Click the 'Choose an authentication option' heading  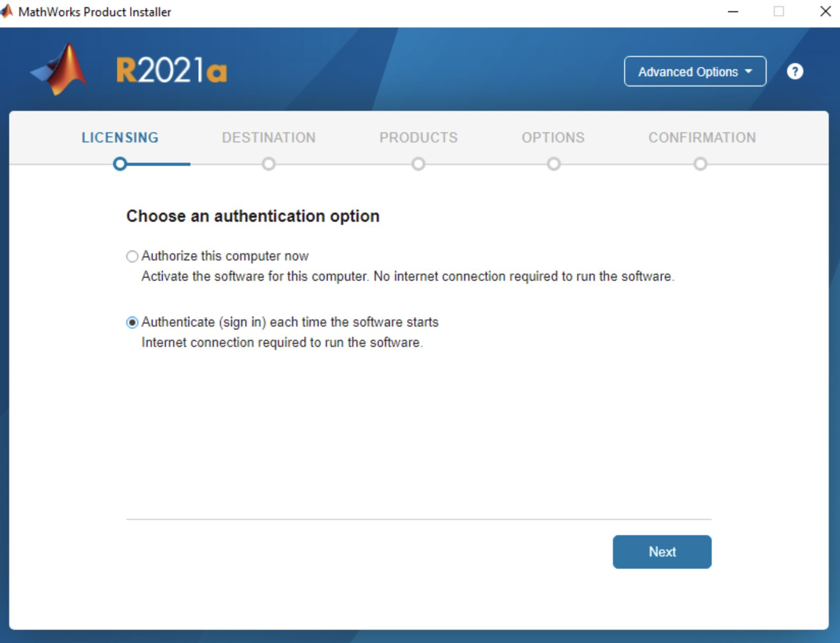[x=253, y=216]
